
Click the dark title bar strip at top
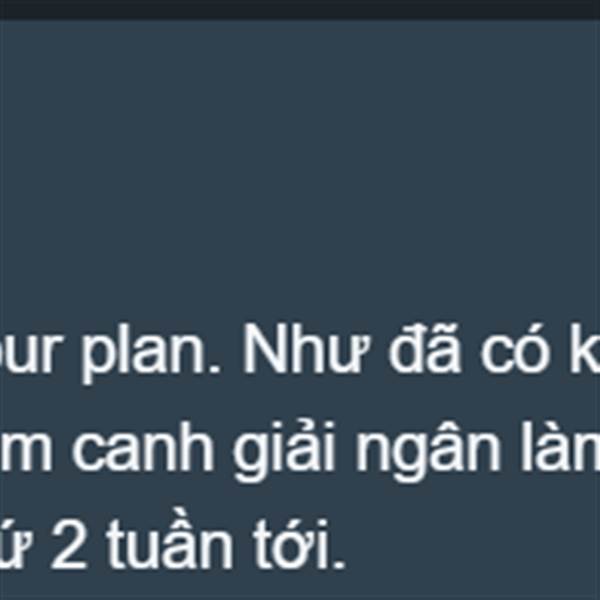tap(300, 10)
